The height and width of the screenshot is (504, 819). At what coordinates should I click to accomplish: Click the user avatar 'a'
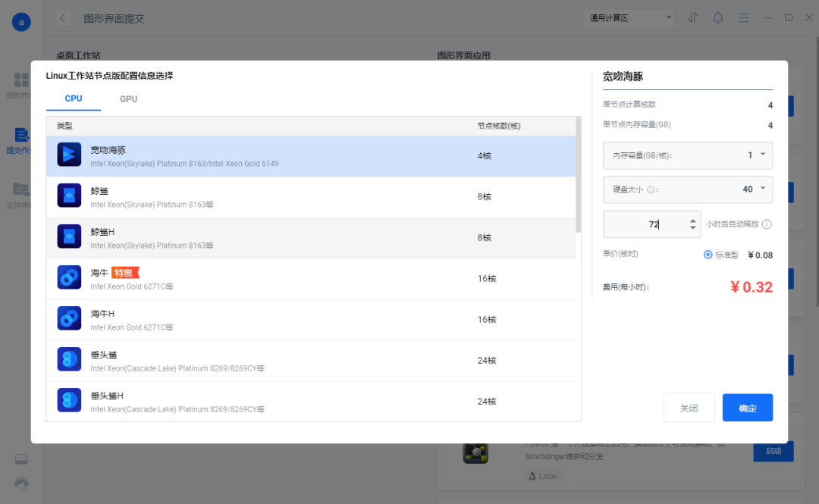click(21, 22)
